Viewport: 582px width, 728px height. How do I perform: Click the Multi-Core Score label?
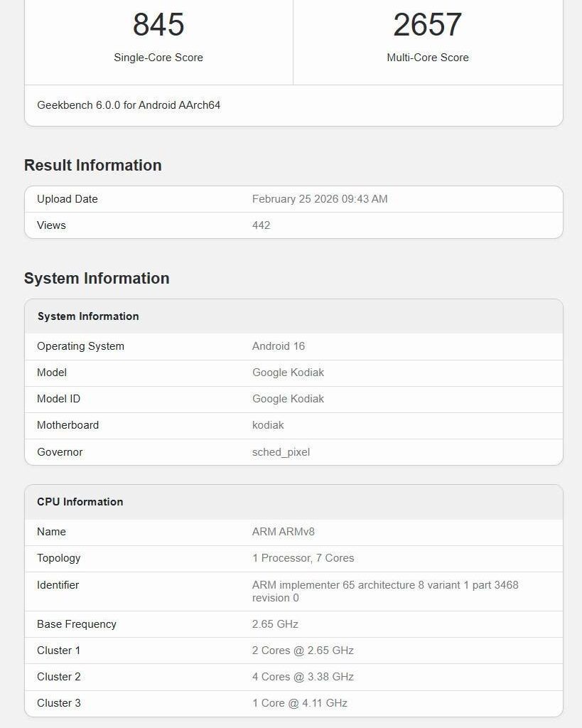coord(427,58)
